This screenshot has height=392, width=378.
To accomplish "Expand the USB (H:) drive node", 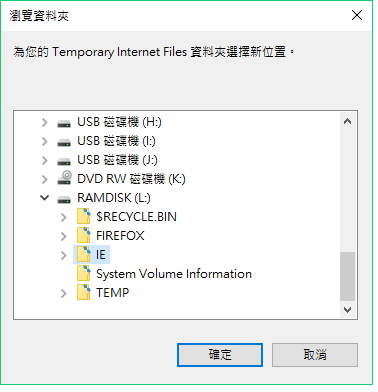I will (45, 123).
